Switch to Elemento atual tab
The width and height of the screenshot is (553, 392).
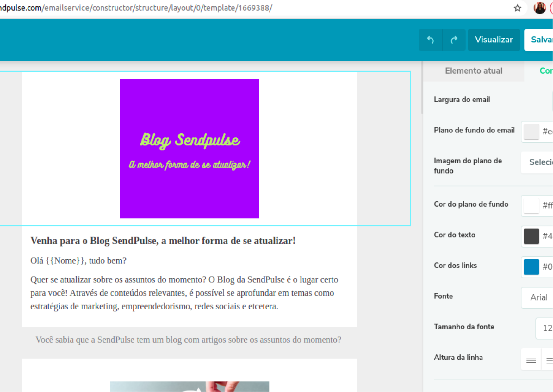tap(474, 71)
